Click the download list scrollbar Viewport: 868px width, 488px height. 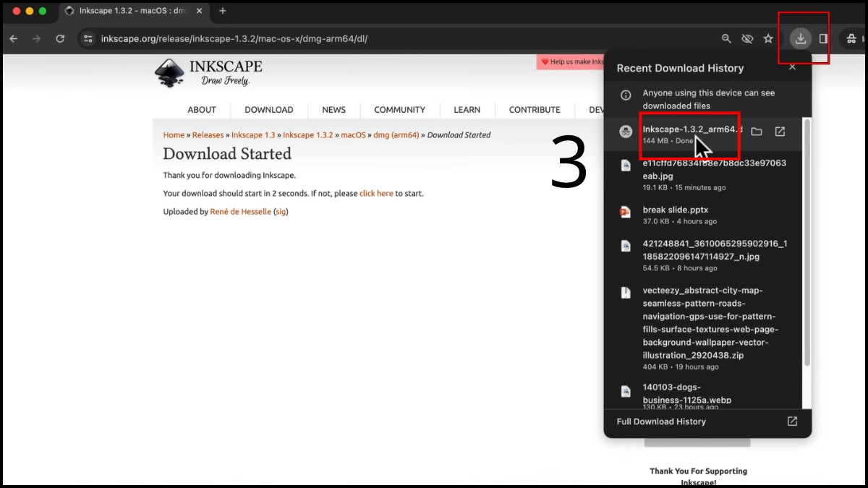click(x=807, y=253)
